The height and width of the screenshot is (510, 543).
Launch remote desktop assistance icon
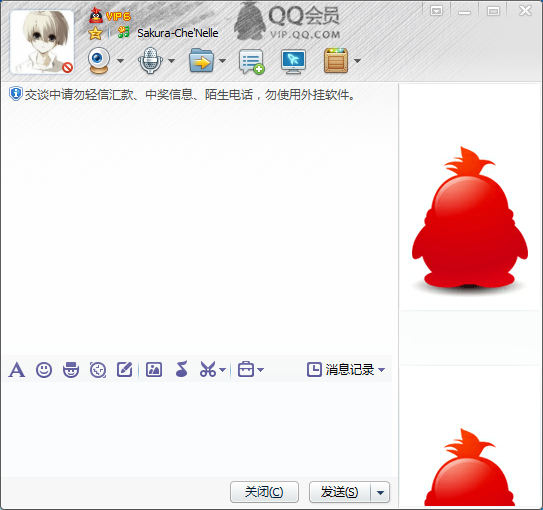click(293, 61)
